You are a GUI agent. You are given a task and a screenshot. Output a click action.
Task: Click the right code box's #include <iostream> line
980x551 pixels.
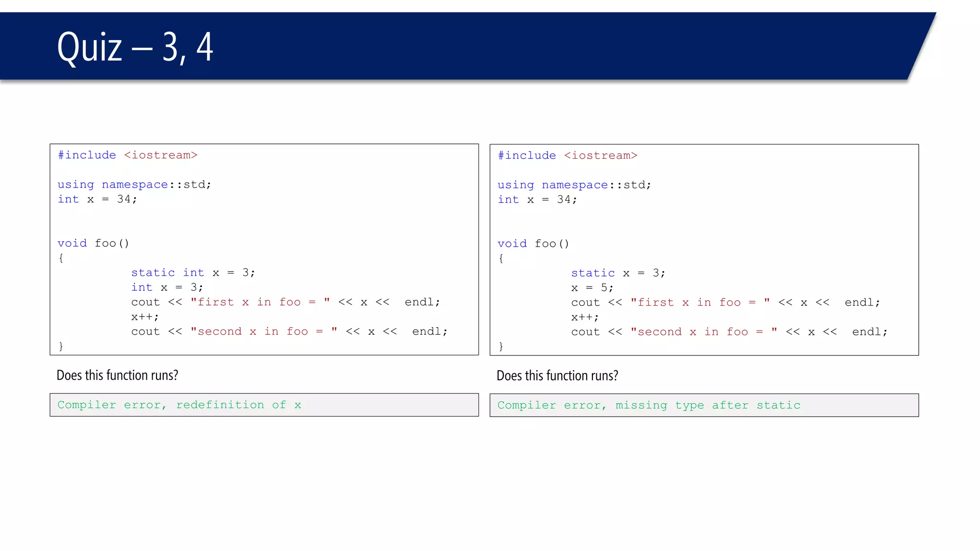(567, 155)
